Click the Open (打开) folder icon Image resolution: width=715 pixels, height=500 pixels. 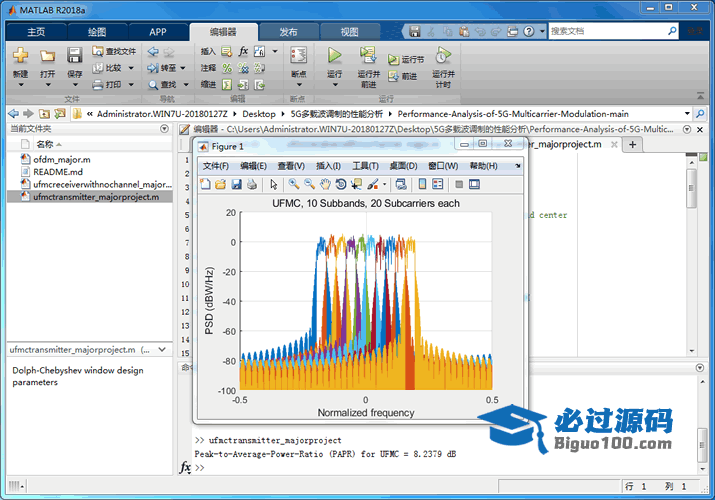(47, 56)
